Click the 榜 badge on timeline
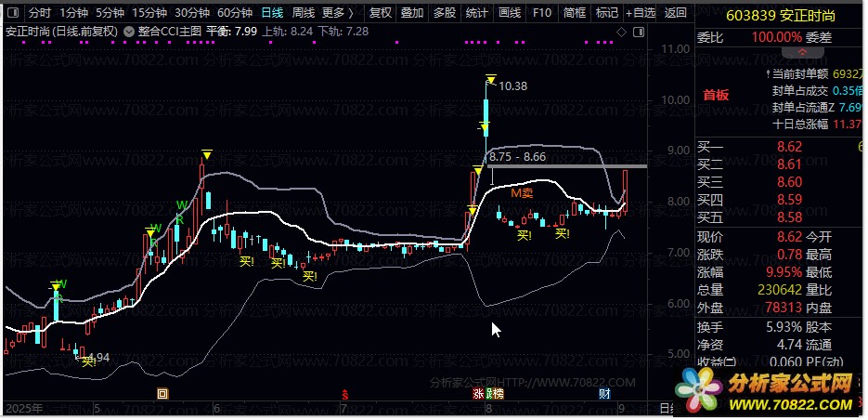Screen dimensions: 868x420 (x=499, y=394)
